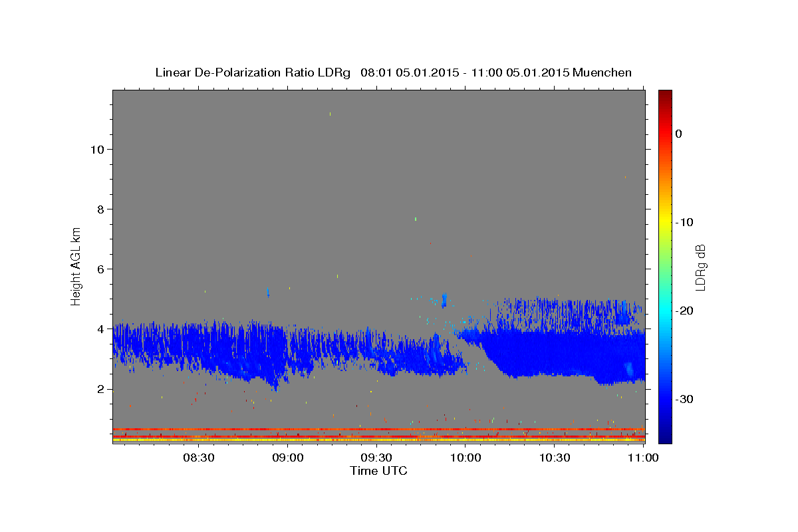Pick the yellow region of the colorbar

(x=665, y=219)
